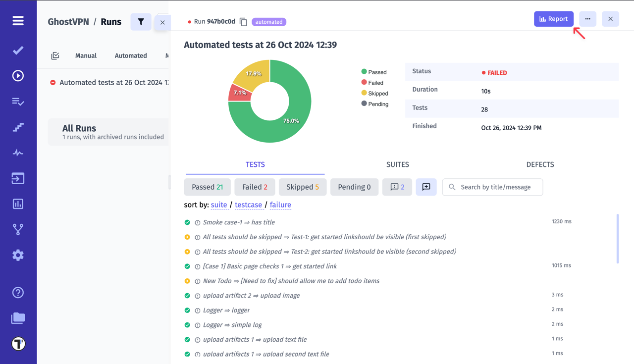This screenshot has width=634, height=364.
Task: Click the green Passed legend swatch
Action: [364, 72]
